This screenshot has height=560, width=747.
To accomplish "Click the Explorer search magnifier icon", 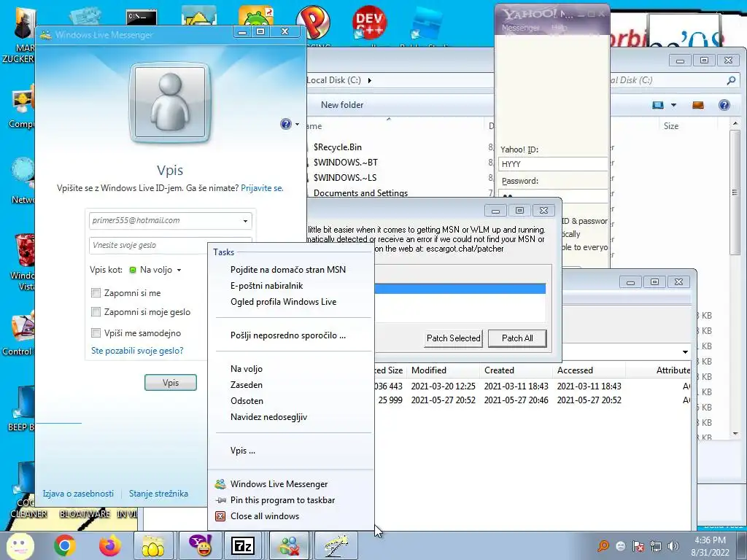I will tap(731, 80).
